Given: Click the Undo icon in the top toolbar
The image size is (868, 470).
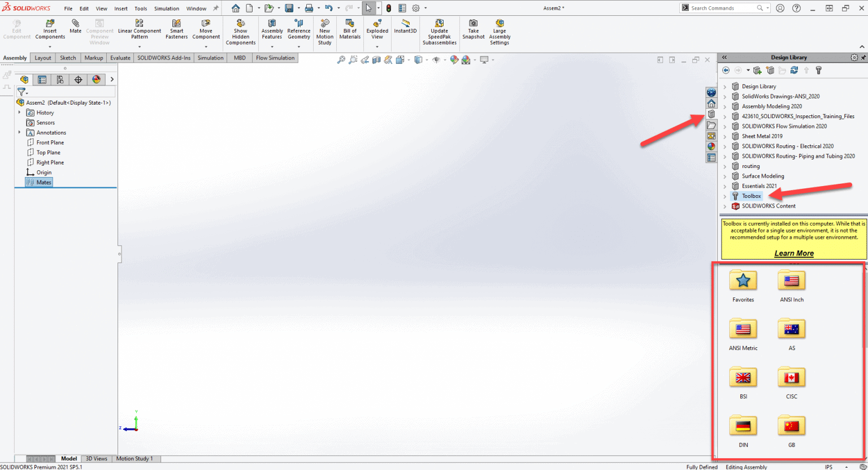Looking at the screenshot, I should click(x=329, y=8).
